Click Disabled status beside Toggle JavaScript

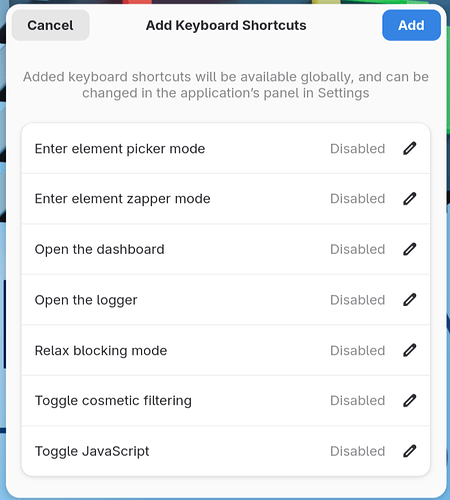click(x=358, y=451)
